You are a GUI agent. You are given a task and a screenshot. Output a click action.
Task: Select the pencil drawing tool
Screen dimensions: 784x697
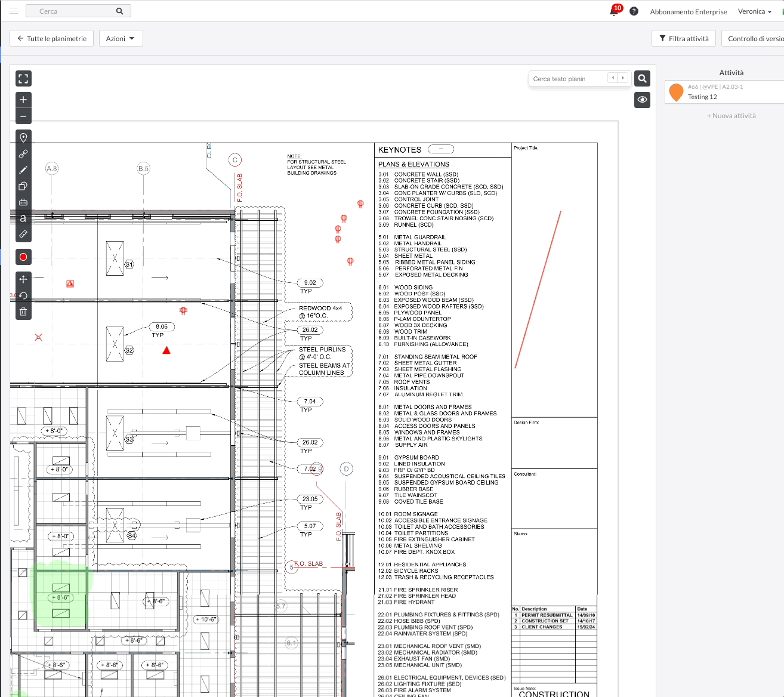pos(23,170)
